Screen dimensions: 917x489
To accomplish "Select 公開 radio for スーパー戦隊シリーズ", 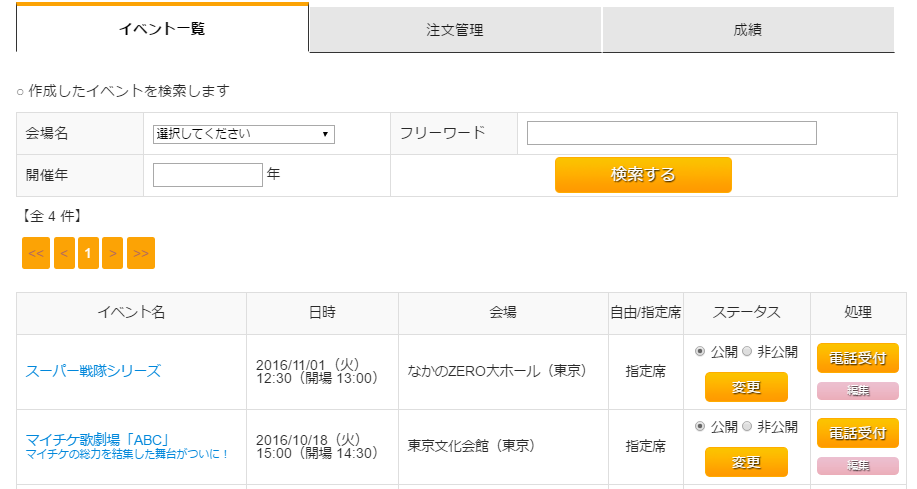I will [700, 352].
